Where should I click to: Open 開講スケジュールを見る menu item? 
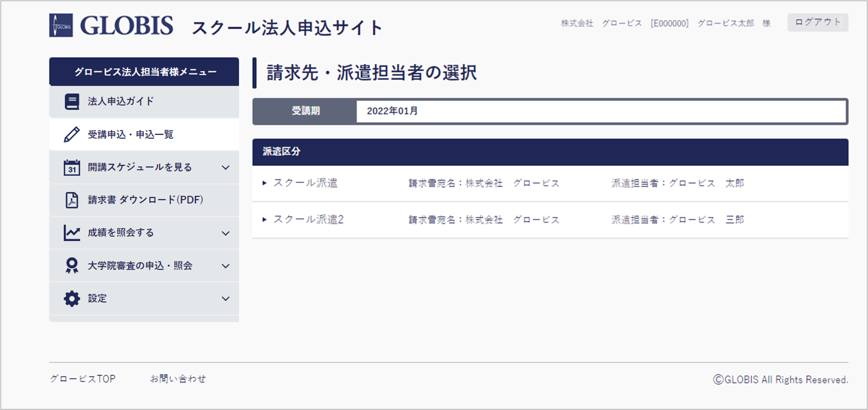coord(144,167)
